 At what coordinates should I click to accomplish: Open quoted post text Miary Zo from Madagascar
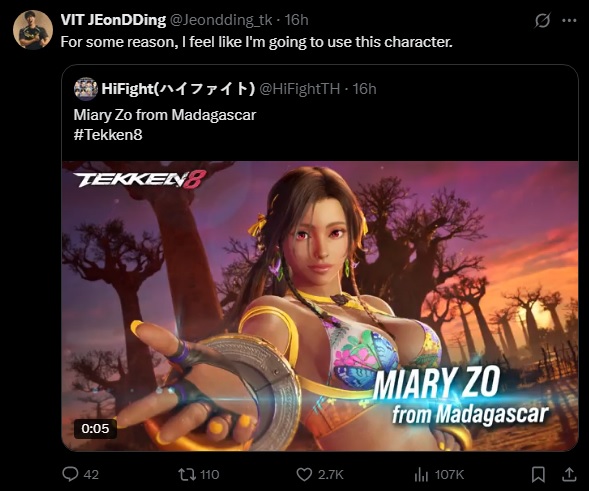(x=165, y=115)
